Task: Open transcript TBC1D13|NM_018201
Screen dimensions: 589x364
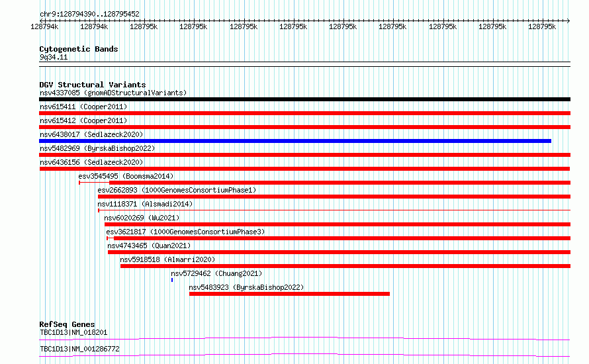Action: (73, 332)
